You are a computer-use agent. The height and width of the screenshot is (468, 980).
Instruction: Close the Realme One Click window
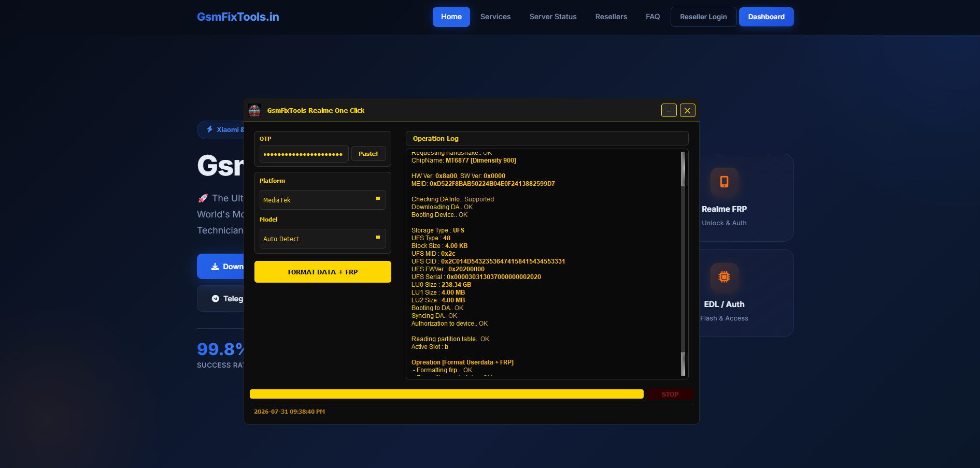688,110
